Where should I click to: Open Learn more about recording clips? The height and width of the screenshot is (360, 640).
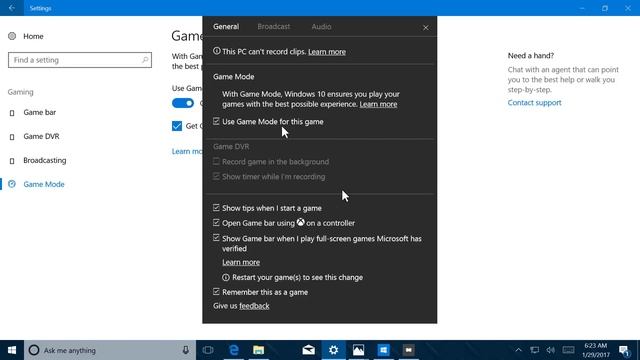pos(327,52)
